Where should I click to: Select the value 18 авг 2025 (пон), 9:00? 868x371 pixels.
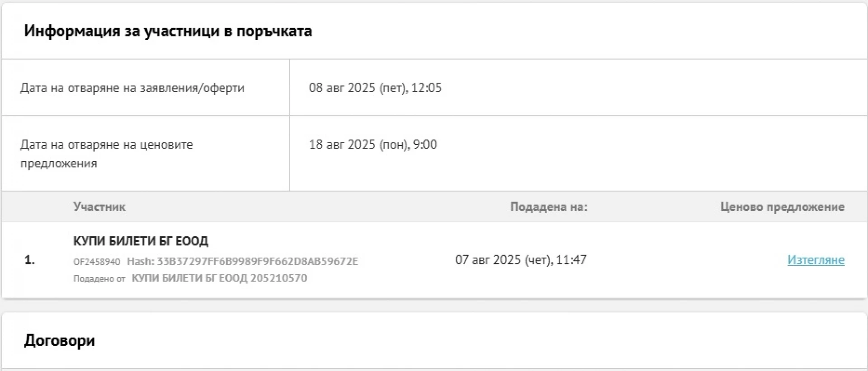click(373, 145)
